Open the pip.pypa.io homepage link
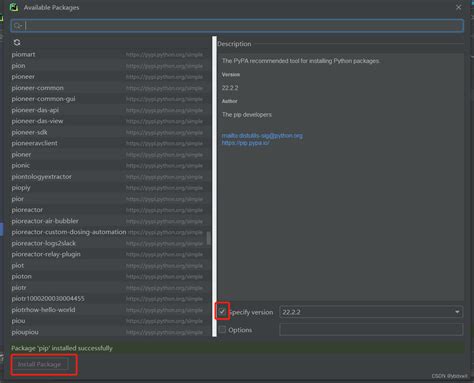 click(x=246, y=143)
